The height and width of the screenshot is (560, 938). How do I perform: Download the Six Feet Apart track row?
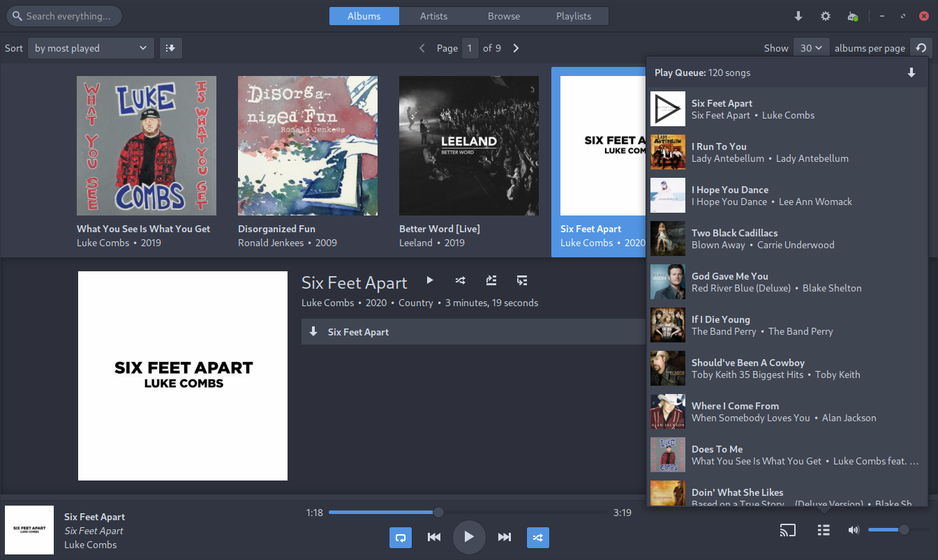[x=313, y=332]
